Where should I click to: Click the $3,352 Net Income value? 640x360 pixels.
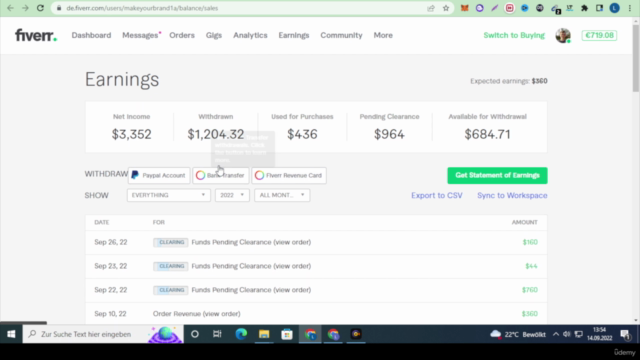pyautogui.click(x=131, y=134)
